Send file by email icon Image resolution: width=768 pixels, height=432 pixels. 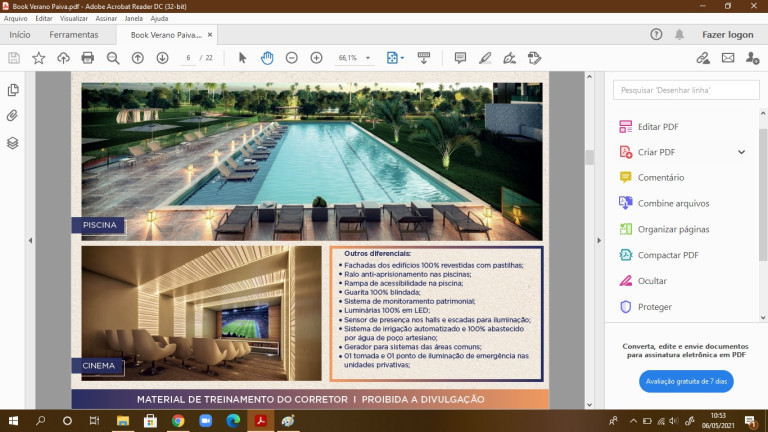point(728,58)
